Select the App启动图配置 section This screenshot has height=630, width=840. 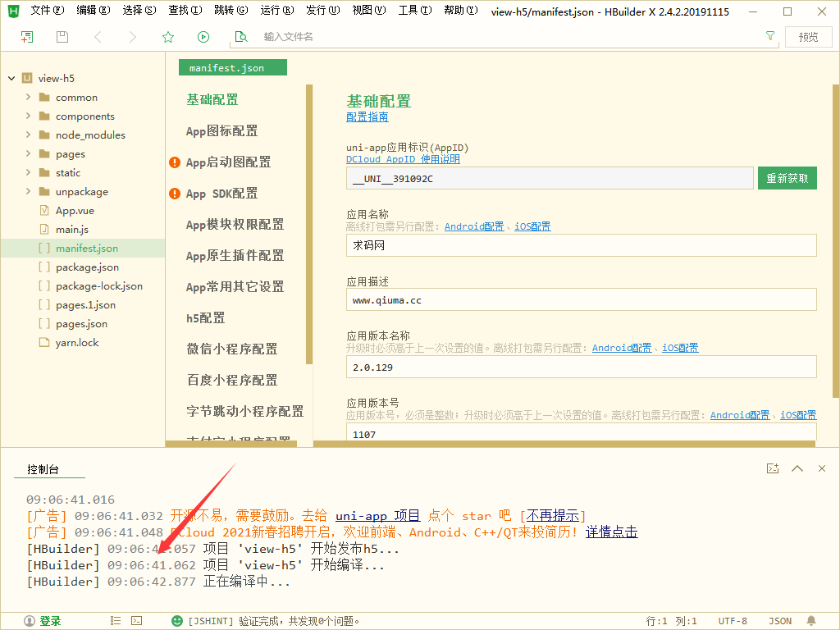click(x=228, y=162)
